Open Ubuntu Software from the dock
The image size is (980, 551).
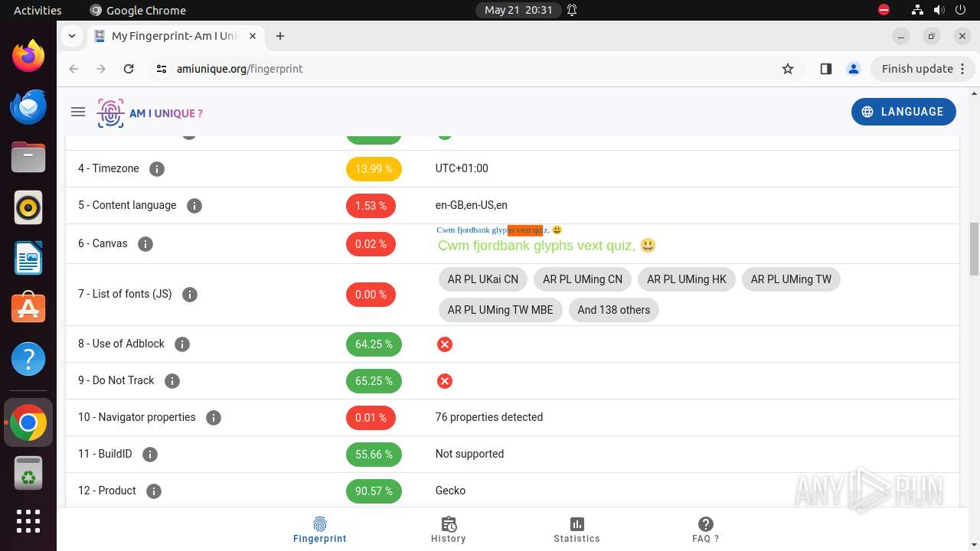[28, 308]
